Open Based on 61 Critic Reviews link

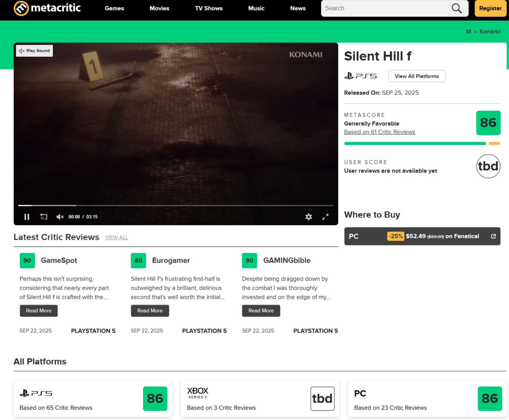(x=379, y=132)
